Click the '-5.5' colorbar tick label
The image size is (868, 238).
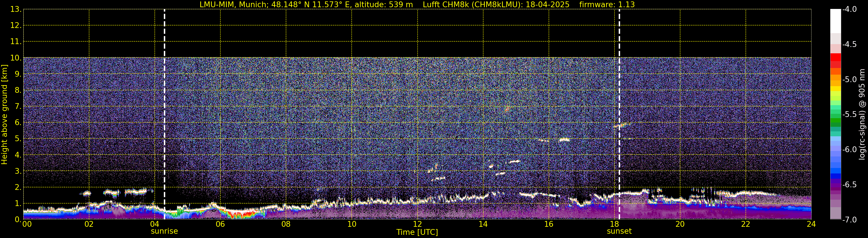(x=849, y=115)
